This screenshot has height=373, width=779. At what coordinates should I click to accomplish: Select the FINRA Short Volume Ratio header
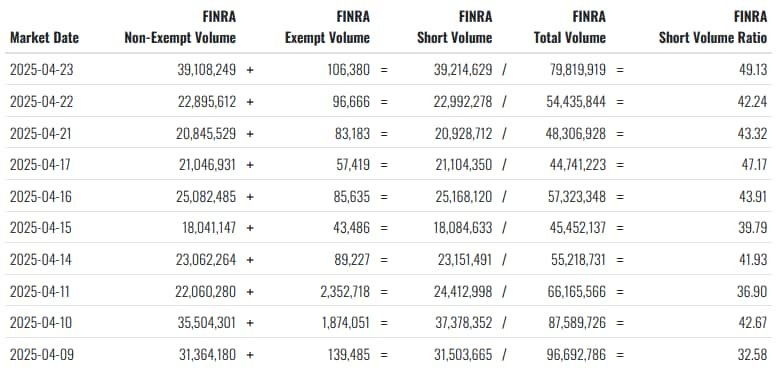[x=713, y=27]
